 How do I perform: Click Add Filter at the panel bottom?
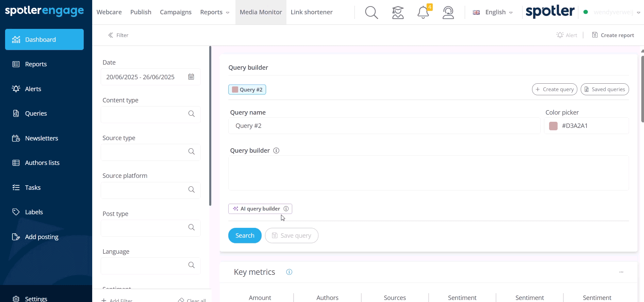pos(117,300)
